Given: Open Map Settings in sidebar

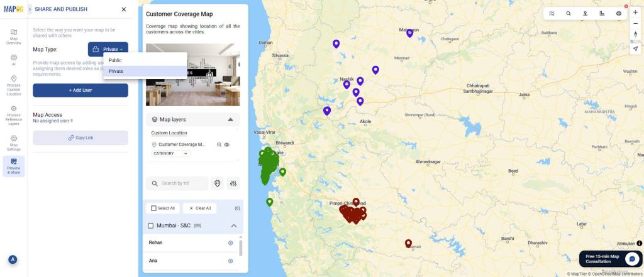Looking at the screenshot, I should [14, 143].
